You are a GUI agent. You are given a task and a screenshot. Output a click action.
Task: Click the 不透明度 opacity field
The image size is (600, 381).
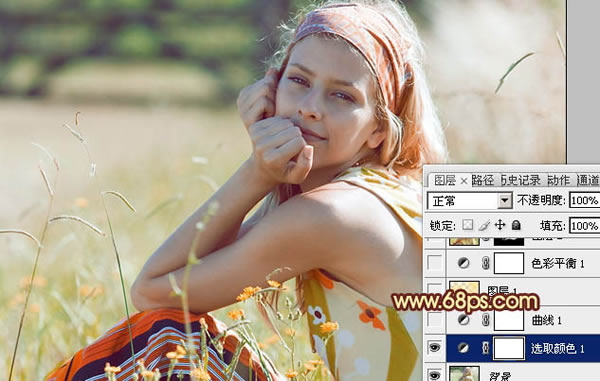click(584, 200)
